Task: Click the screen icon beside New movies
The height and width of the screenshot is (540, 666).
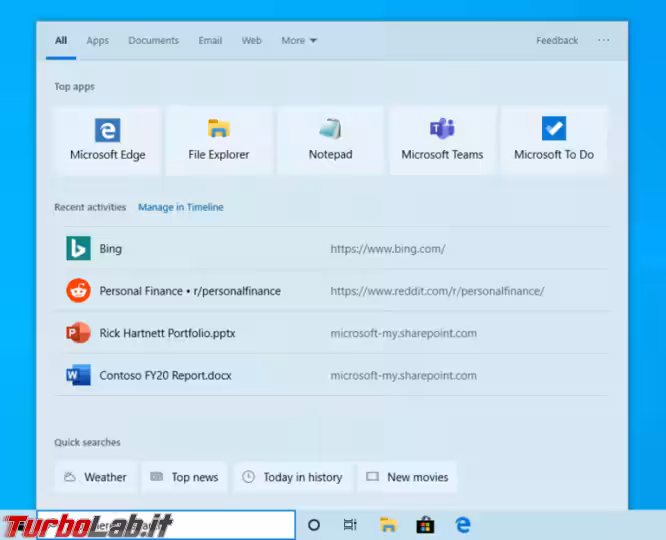Action: [373, 476]
